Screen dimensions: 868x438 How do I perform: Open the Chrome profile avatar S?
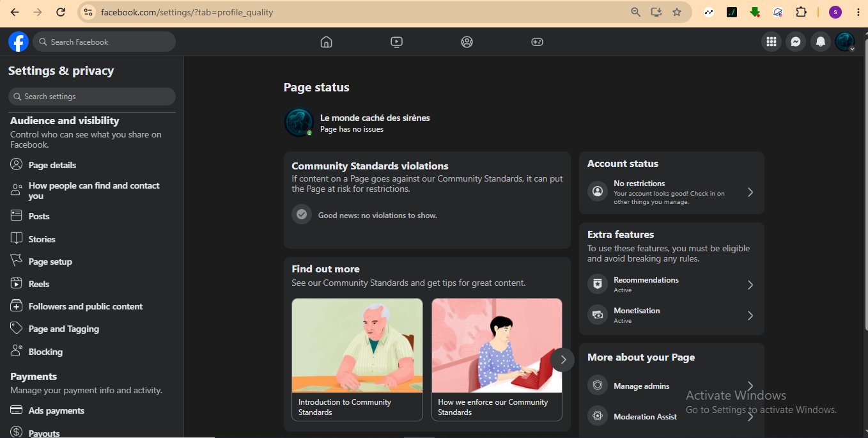pos(835,12)
